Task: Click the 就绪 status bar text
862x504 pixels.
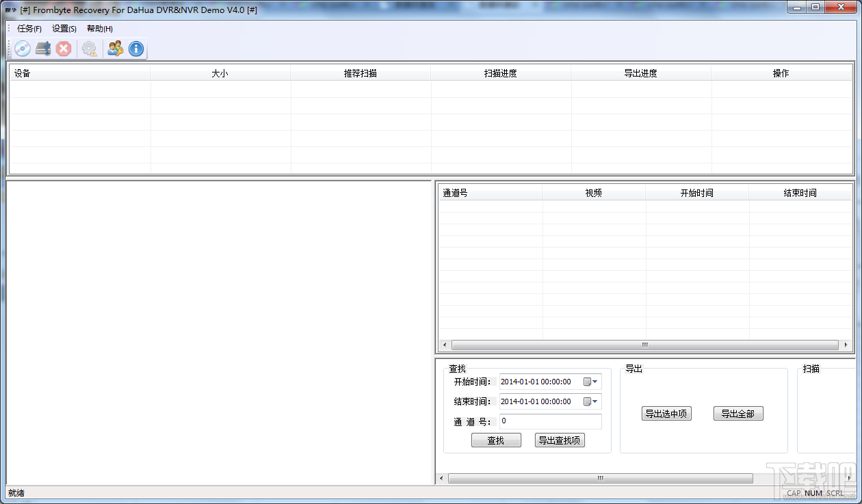Action: click(x=16, y=493)
